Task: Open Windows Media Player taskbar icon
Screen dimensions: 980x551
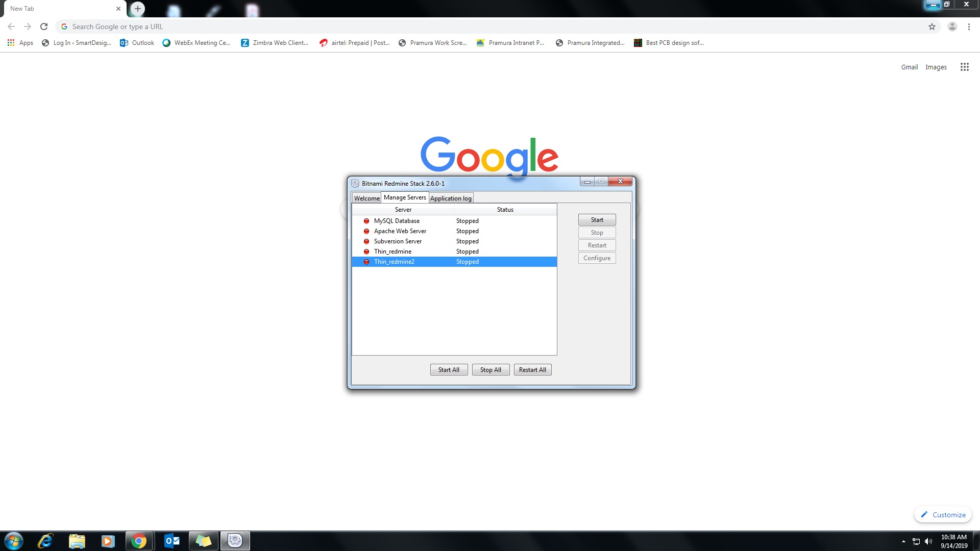Action: point(108,541)
